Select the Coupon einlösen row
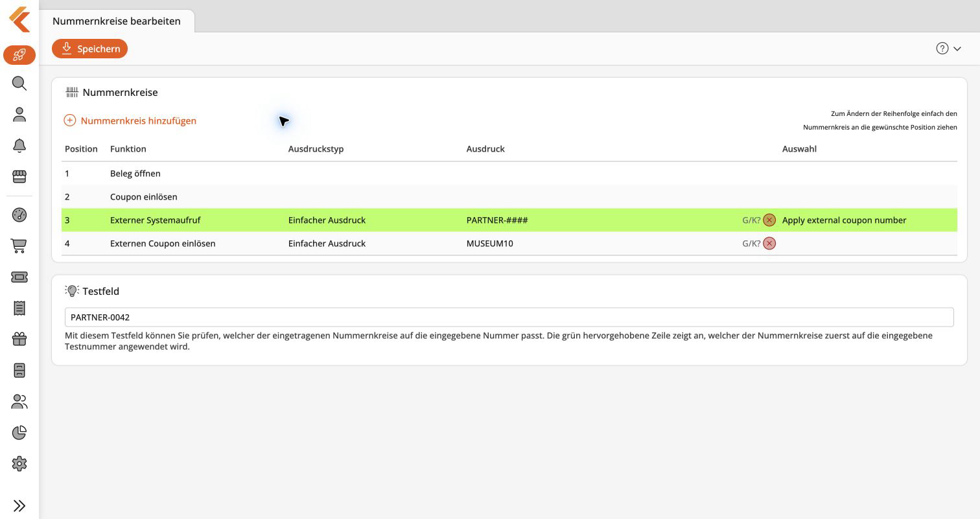This screenshot has height=519, width=980. pos(509,197)
